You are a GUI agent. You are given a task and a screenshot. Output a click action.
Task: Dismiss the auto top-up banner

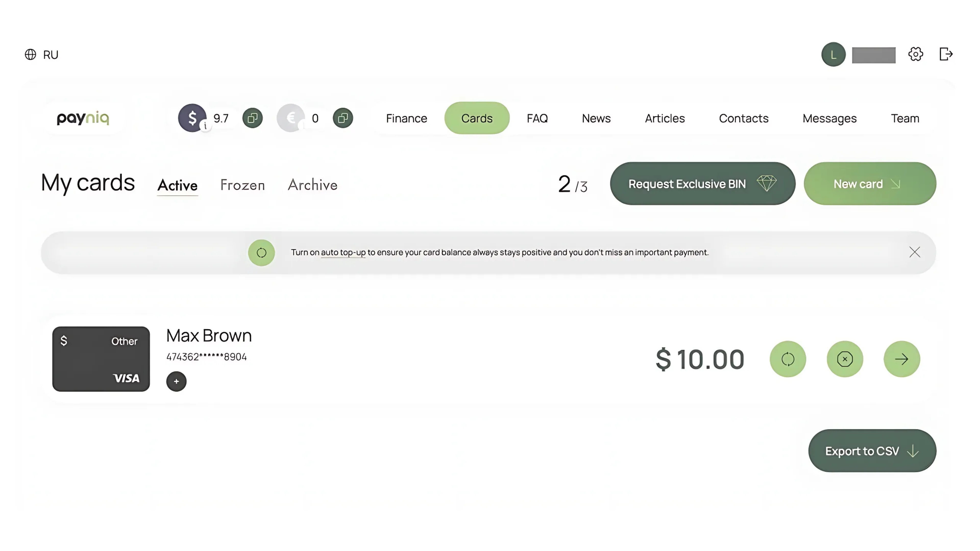915,252
